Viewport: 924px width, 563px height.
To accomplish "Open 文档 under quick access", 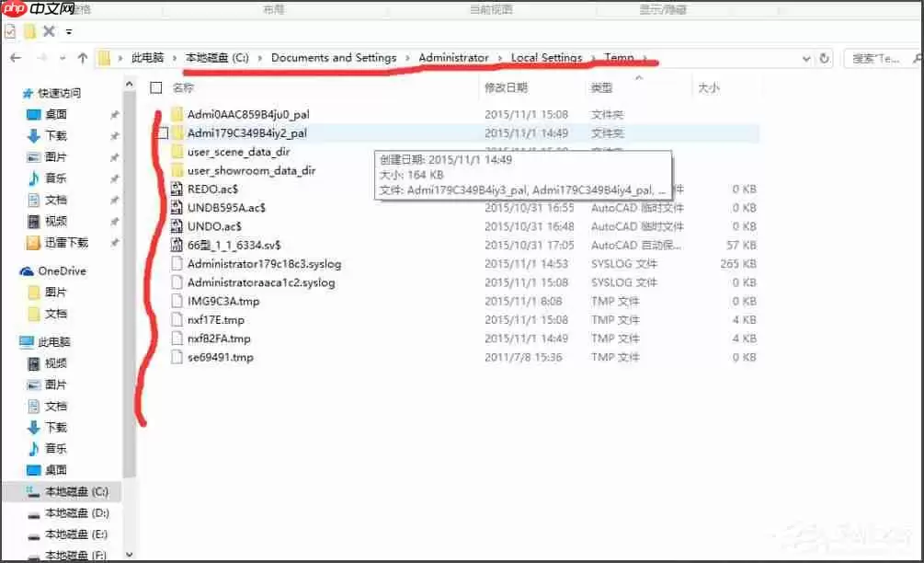I will [x=56, y=200].
